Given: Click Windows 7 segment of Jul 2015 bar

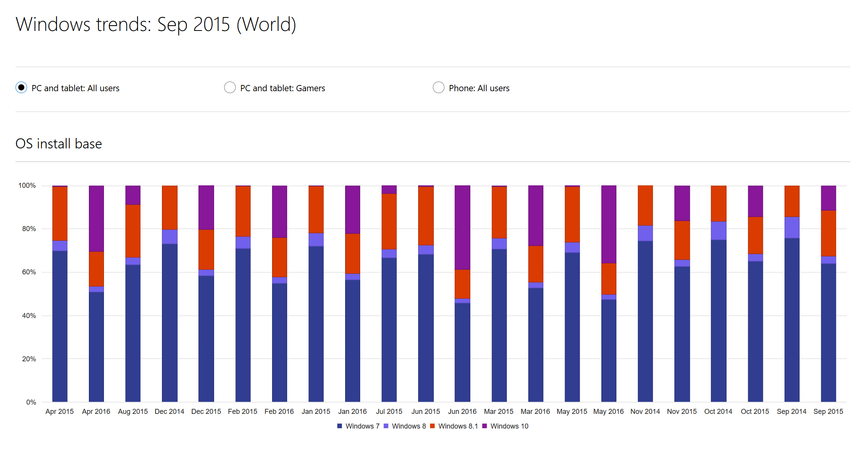Looking at the screenshot, I should 389,330.
